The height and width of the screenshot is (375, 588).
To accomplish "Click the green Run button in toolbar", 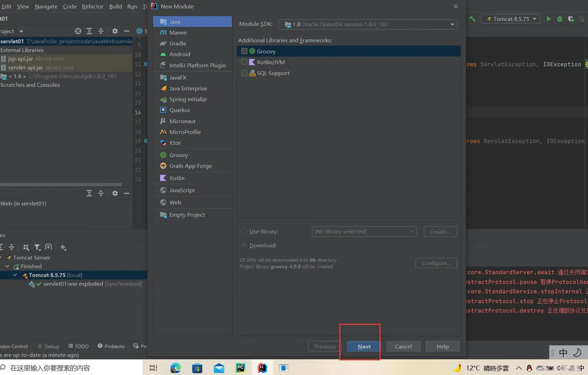I will (x=549, y=19).
